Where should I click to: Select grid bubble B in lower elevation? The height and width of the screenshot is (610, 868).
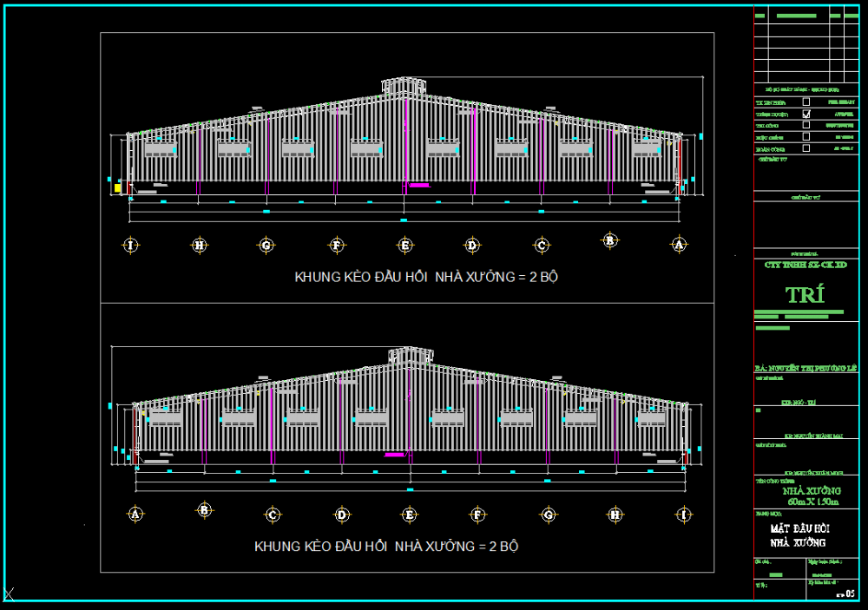coord(204,510)
